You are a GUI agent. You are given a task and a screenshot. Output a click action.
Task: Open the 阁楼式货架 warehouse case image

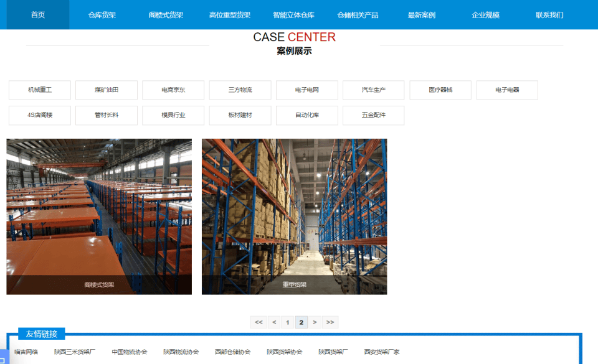point(99,216)
